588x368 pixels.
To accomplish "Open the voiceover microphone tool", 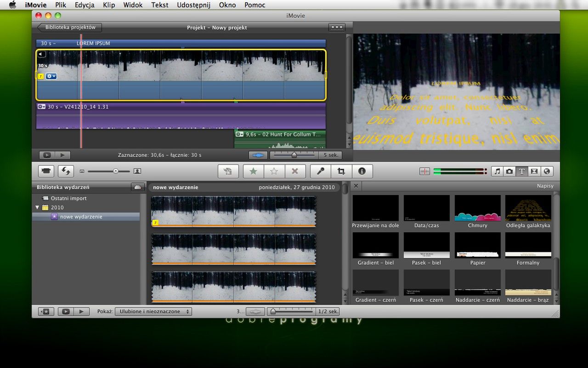I will click(x=321, y=171).
